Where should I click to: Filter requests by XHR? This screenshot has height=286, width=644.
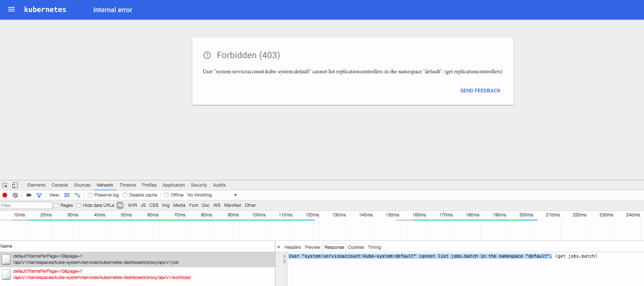pos(132,205)
